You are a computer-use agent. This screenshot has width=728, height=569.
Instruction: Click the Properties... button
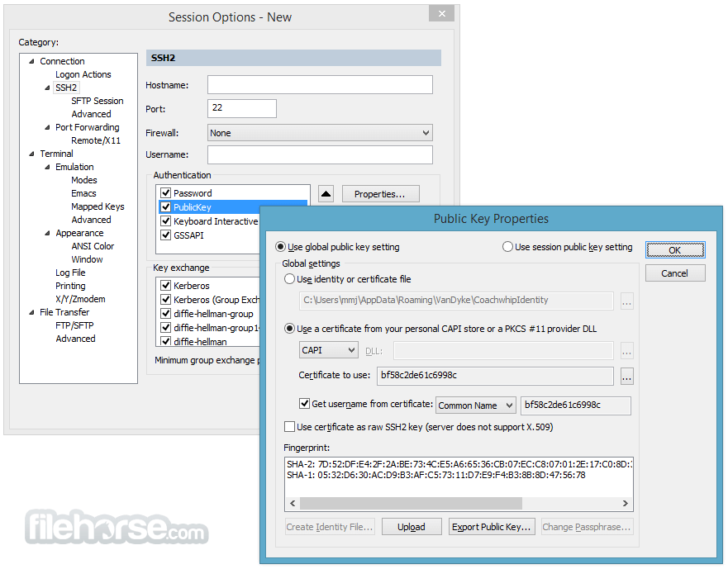coord(381,194)
